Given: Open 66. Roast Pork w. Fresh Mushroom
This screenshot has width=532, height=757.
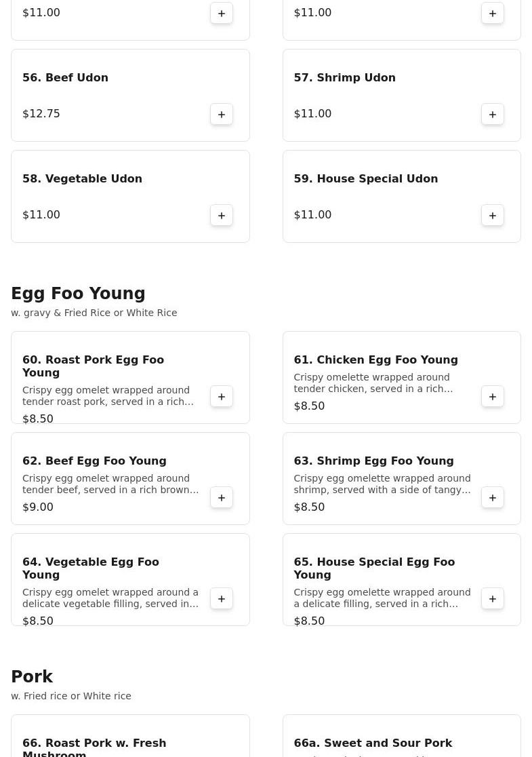Looking at the screenshot, I should (94, 746).
